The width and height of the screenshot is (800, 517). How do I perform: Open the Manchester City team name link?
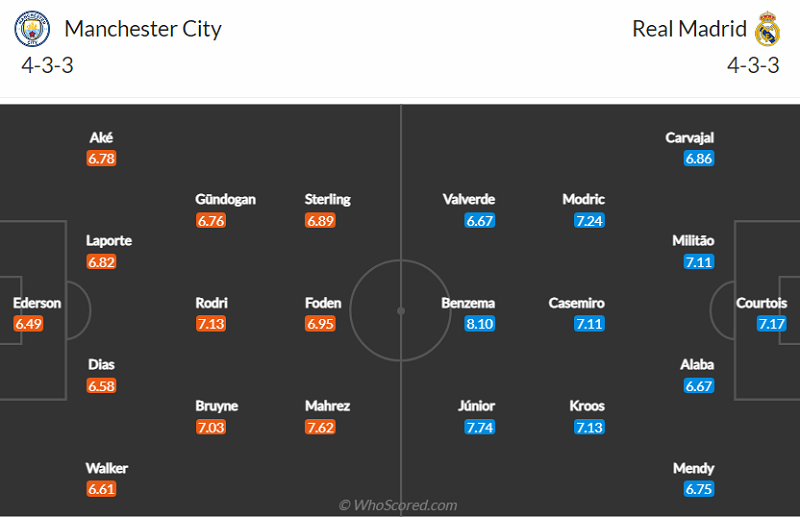(x=143, y=29)
